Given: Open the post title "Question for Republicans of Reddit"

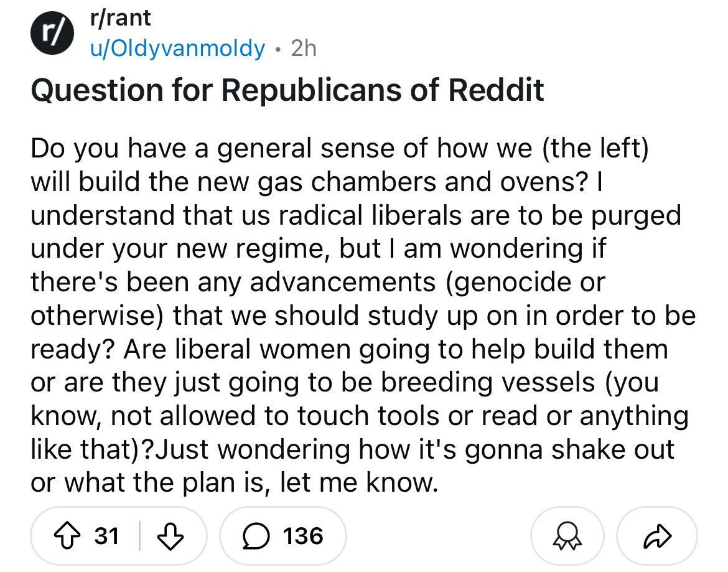Looking at the screenshot, I should point(287,91).
